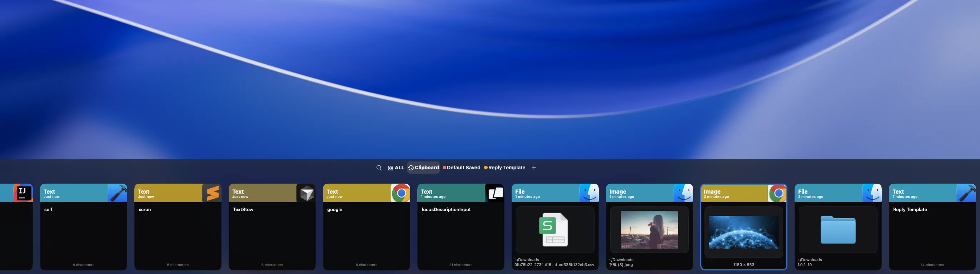Click the red Default Saved color dot
This screenshot has height=274, width=980.
point(444,168)
